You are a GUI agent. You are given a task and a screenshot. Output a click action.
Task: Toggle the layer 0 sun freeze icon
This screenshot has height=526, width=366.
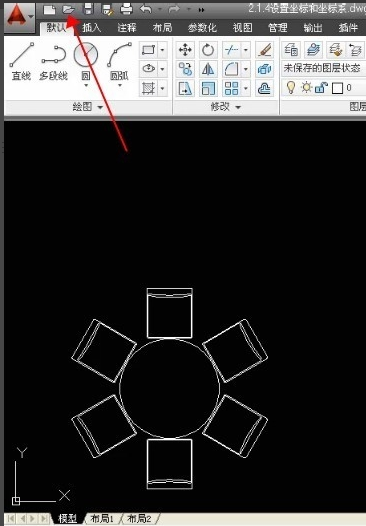[x=306, y=88]
